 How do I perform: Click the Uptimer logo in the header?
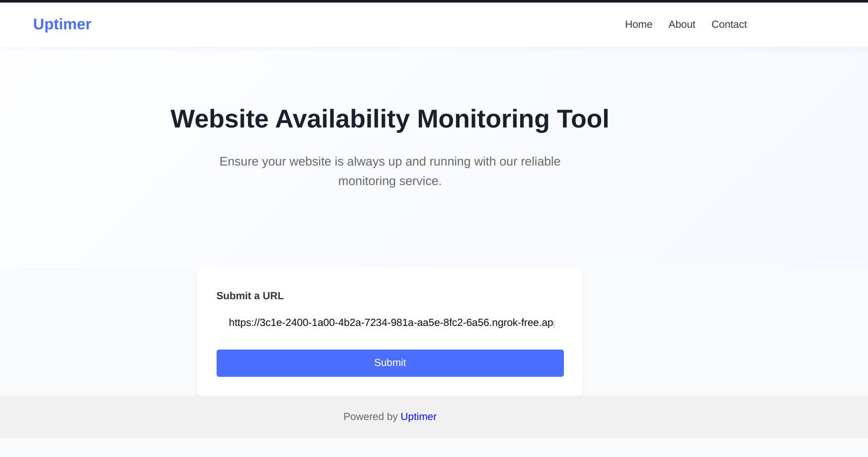point(62,24)
